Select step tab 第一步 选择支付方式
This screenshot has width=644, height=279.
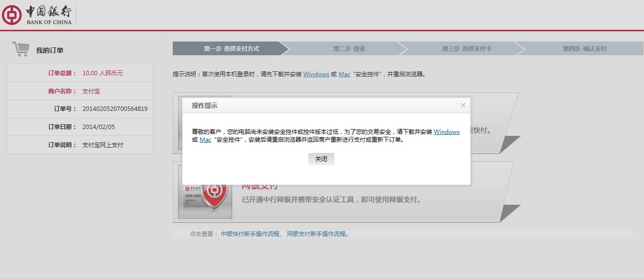(231, 49)
